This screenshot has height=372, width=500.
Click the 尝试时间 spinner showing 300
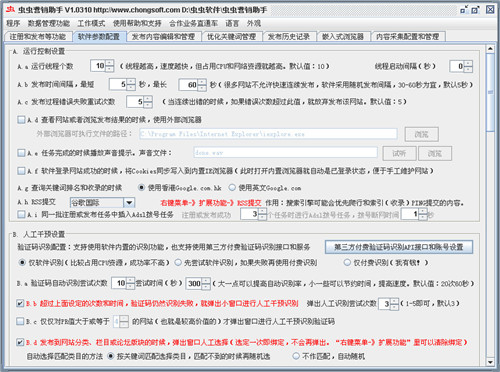click(x=198, y=283)
